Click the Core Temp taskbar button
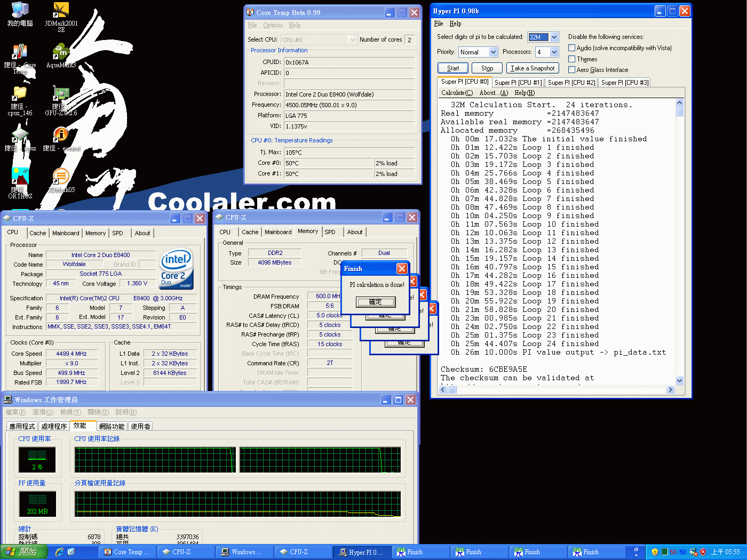The image size is (747, 560). click(128, 552)
